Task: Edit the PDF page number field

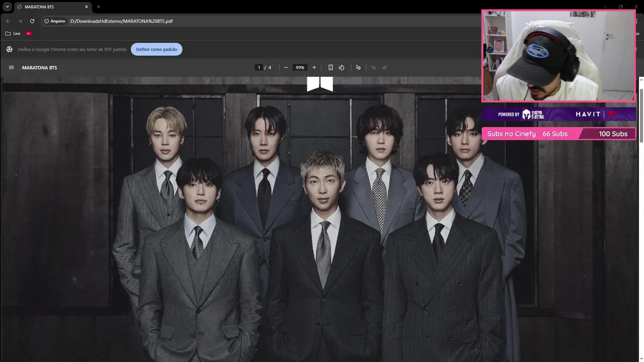Action: (259, 67)
